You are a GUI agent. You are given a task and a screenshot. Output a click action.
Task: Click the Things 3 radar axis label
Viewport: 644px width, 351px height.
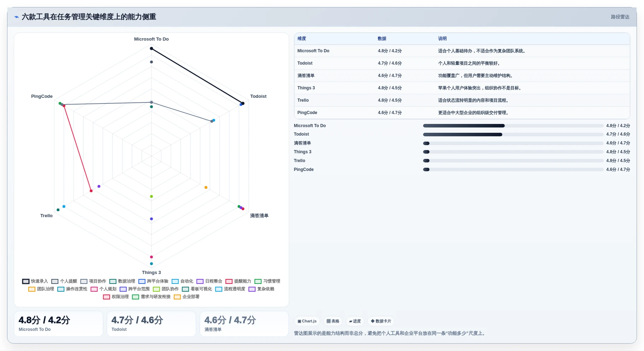pyautogui.click(x=151, y=273)
